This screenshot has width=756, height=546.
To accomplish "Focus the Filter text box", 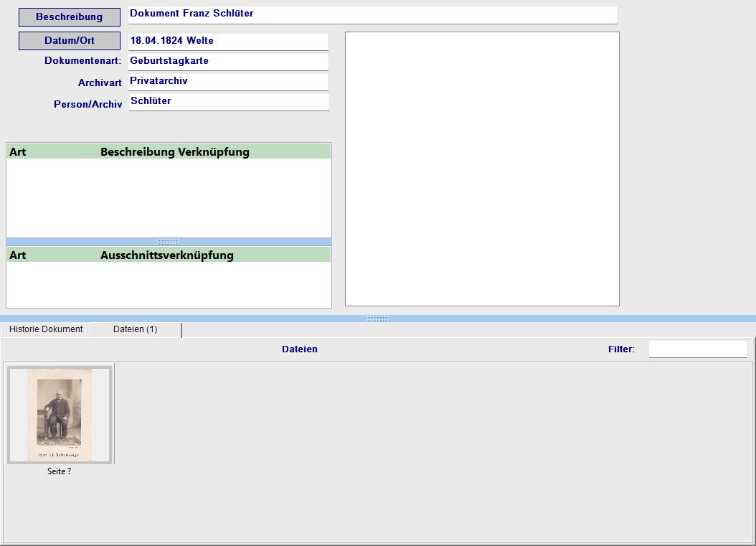I will [x=697, y=349].
